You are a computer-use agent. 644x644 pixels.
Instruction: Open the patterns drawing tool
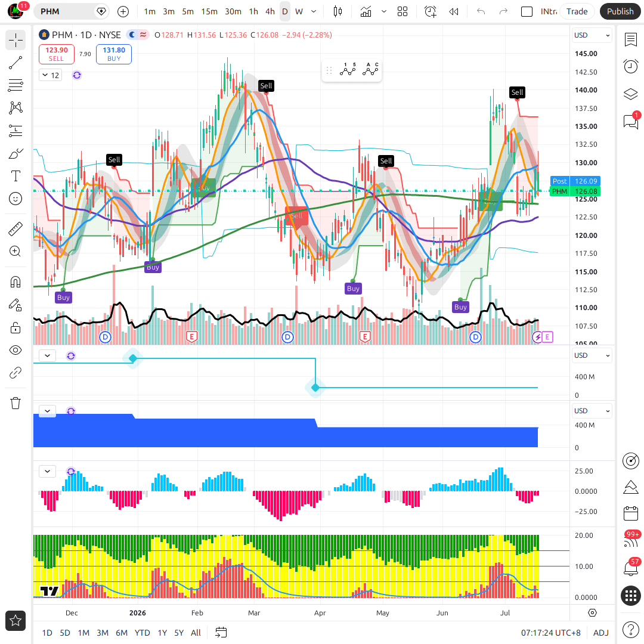click(x=16, y=107)
